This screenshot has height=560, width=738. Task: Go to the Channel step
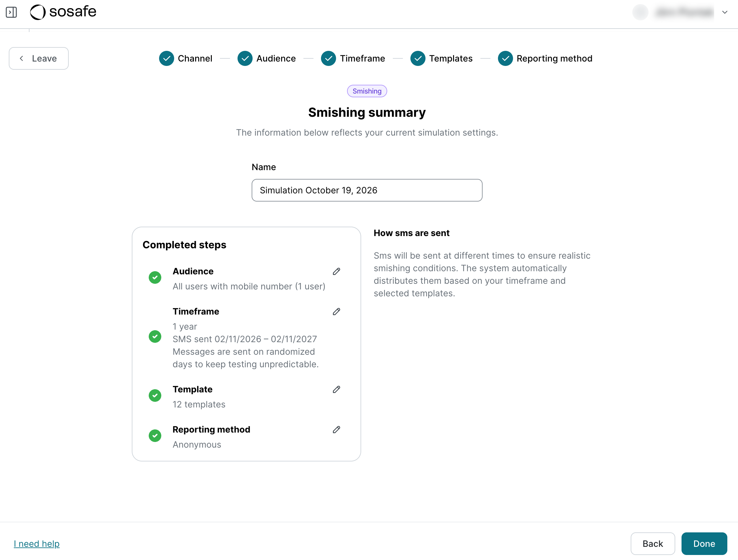[x=185, y=58]
